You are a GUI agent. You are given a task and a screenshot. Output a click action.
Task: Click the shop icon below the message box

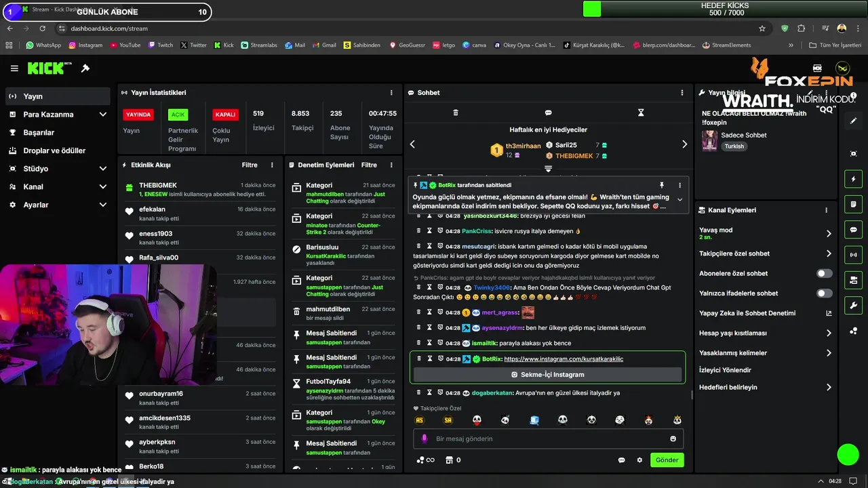[449, 460]
